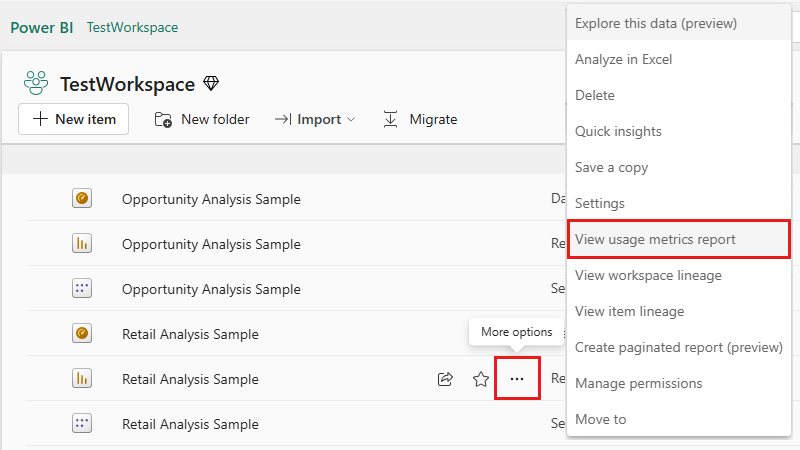The width and height of the screenshot is (800, 450).
Task: Click the Opportunity Analysis Sample report icon
Action: (x=82, y=244)
